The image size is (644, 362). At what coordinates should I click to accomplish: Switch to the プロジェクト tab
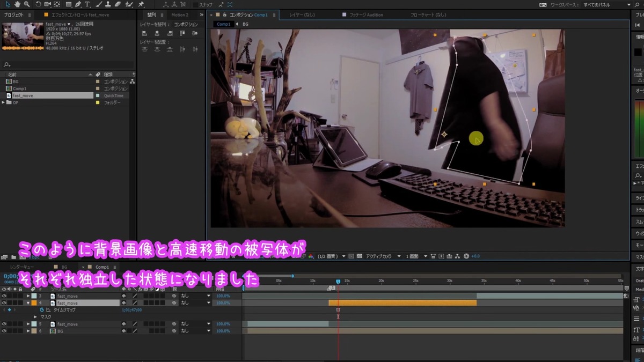tap(13, 14)
